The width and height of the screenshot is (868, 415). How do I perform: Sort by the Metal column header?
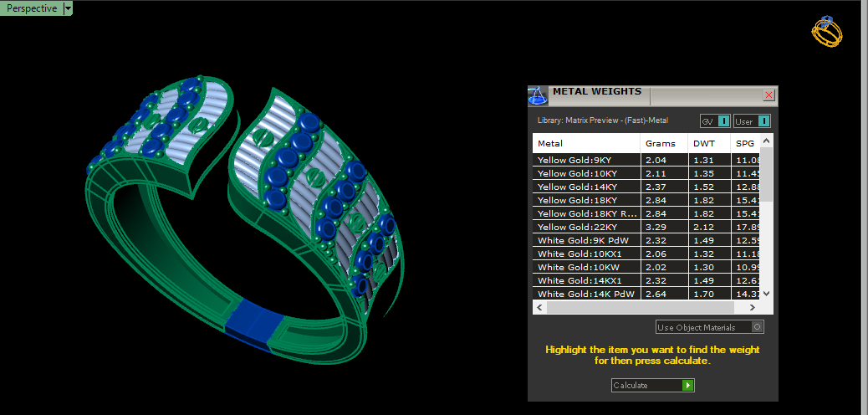pos(585,143)
